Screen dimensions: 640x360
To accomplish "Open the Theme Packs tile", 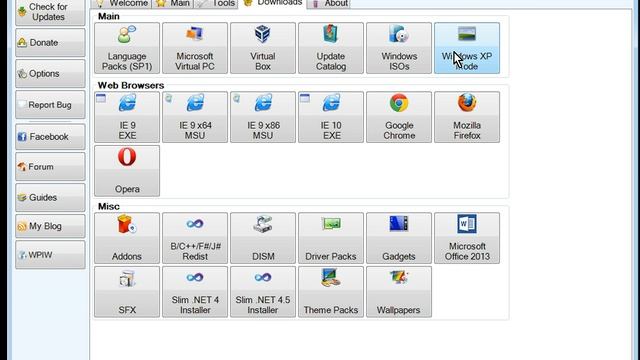I will coord(331,292).
